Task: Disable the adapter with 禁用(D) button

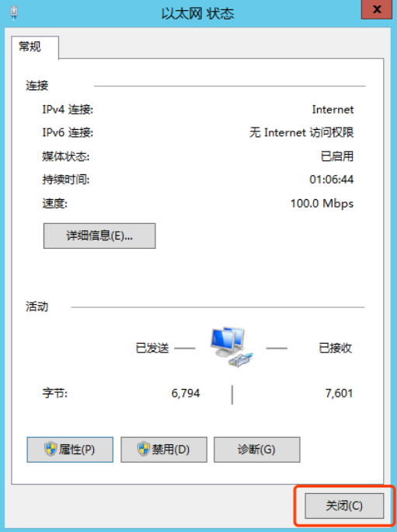Action: [164, 450]
